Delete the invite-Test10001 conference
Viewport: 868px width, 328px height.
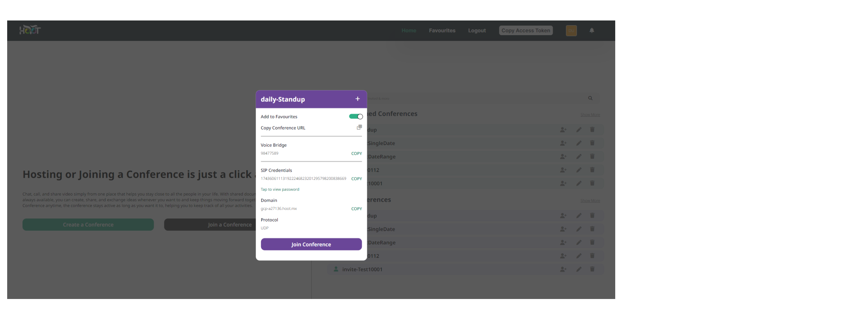point(592,269)
